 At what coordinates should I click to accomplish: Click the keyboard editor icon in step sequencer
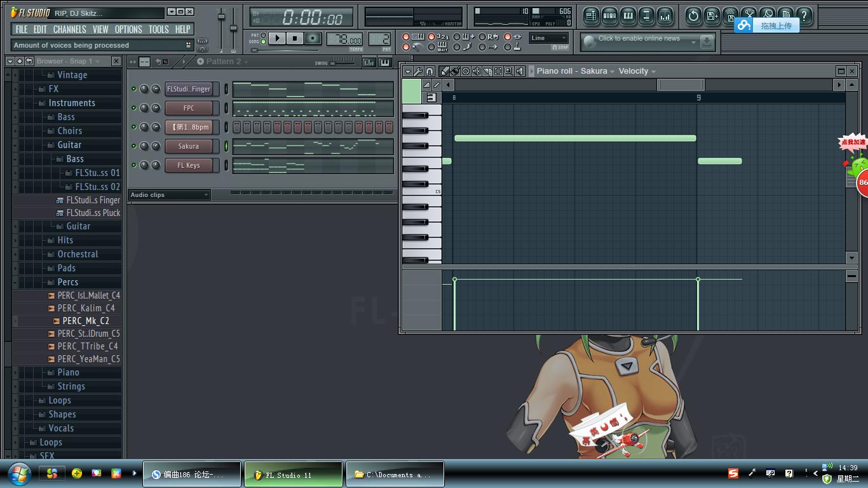385,62
